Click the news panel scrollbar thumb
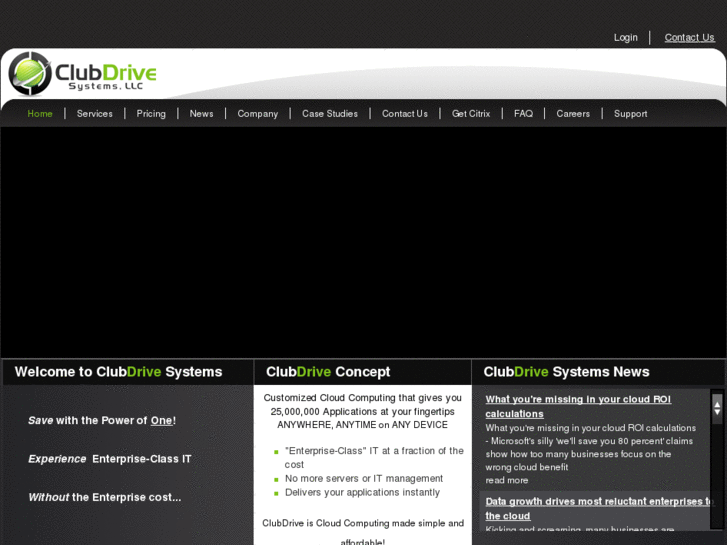Screen dimensions: 727x545 (x=717, y=409)
